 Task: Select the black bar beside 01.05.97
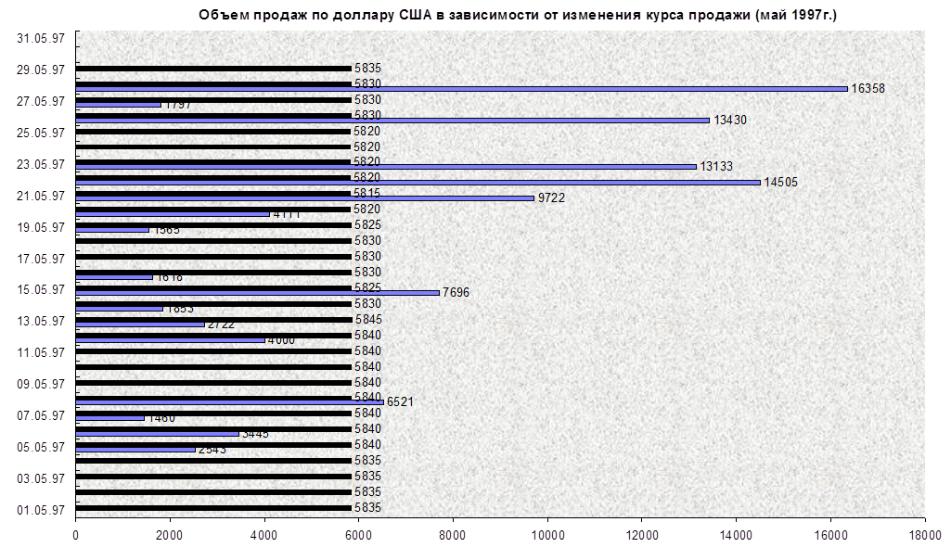pos(212,508)
